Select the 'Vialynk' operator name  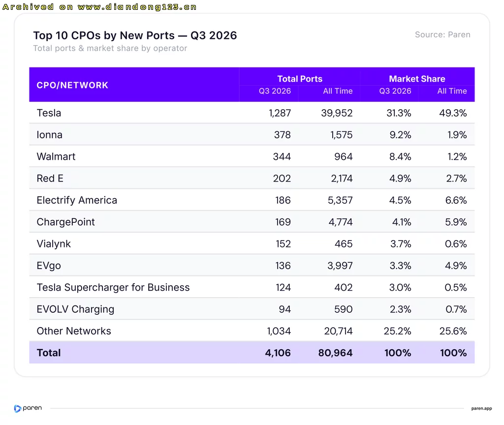[54, 244]
